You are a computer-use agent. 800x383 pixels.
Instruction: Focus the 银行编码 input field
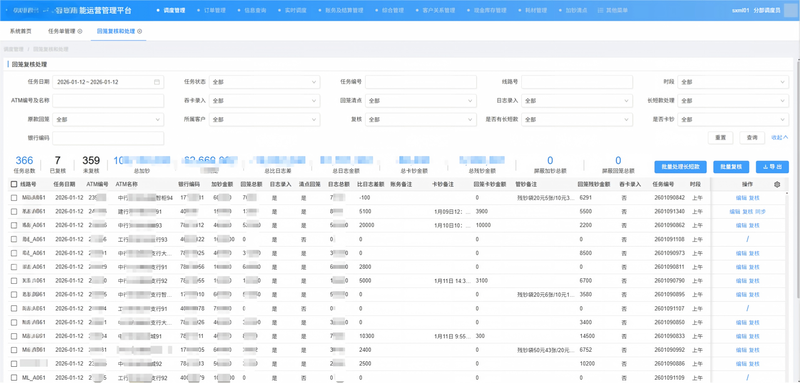(x=109, y=138)
